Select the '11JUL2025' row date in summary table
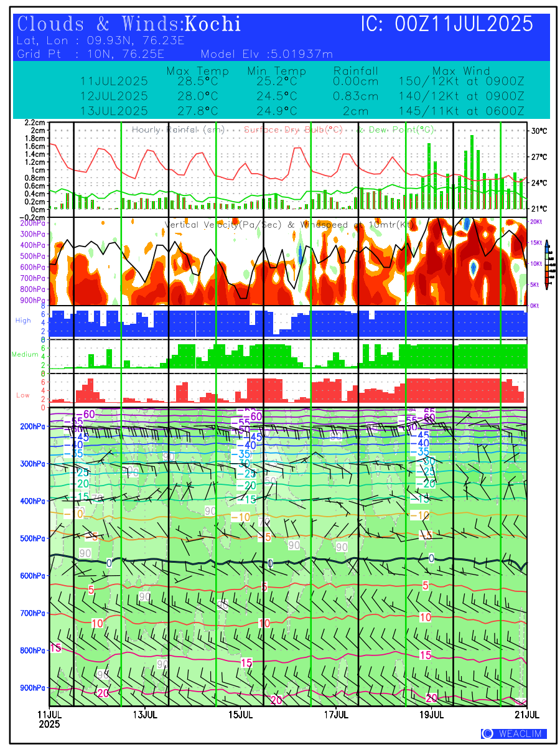The image size is (560, 747). click(x=114, y=82)
